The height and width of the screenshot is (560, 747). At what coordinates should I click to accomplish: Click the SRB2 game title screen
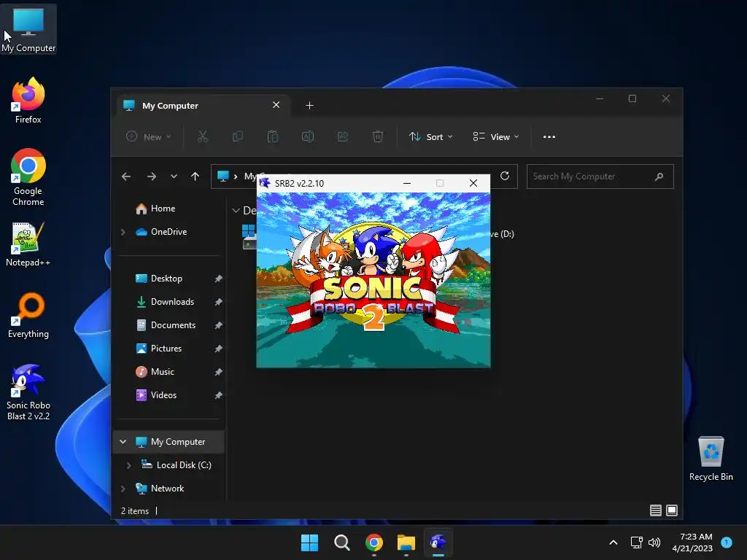373,280
